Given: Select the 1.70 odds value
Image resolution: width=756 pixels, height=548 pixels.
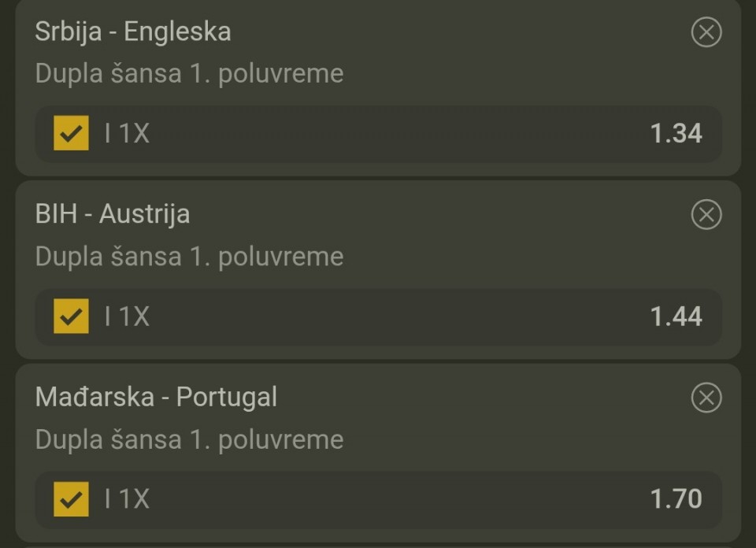Looking at the screenshot, I should (676, 498).
